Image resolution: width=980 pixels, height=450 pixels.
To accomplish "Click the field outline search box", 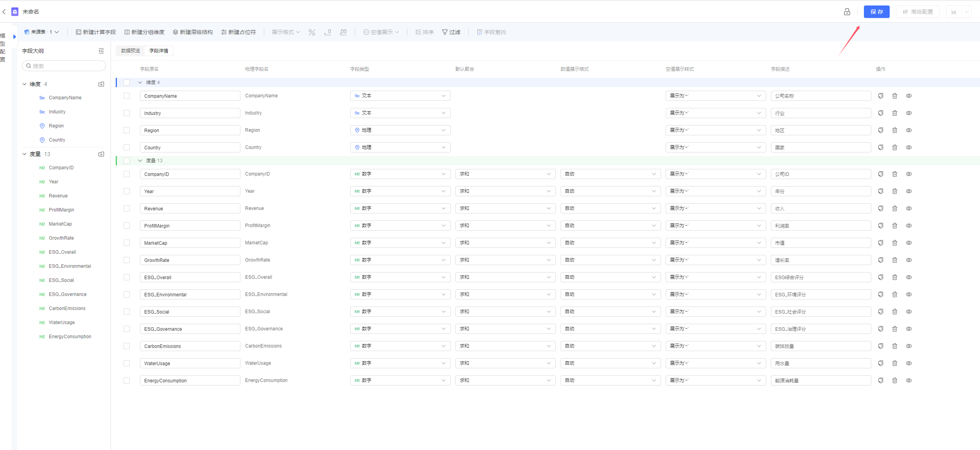I will tap(64, 66).
